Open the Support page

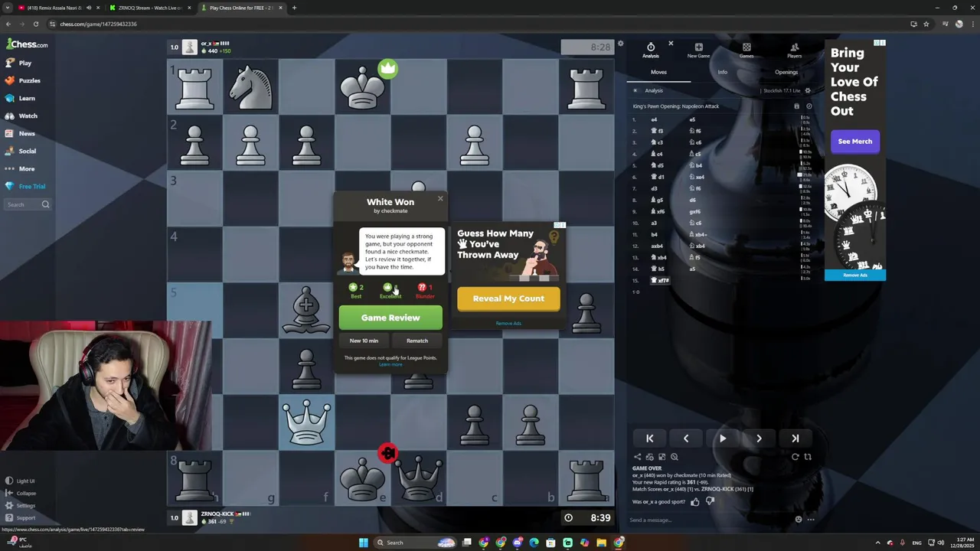point(21,517)
